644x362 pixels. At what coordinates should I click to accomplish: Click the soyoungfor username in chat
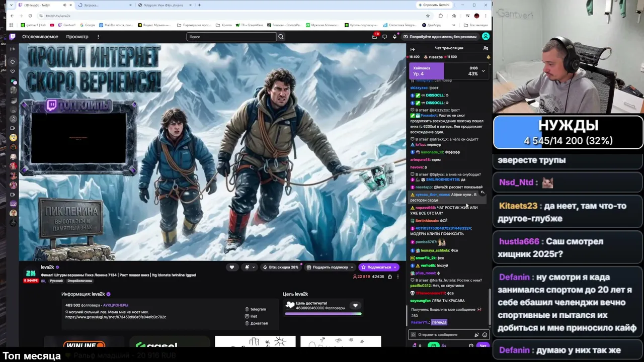point(421,301)
